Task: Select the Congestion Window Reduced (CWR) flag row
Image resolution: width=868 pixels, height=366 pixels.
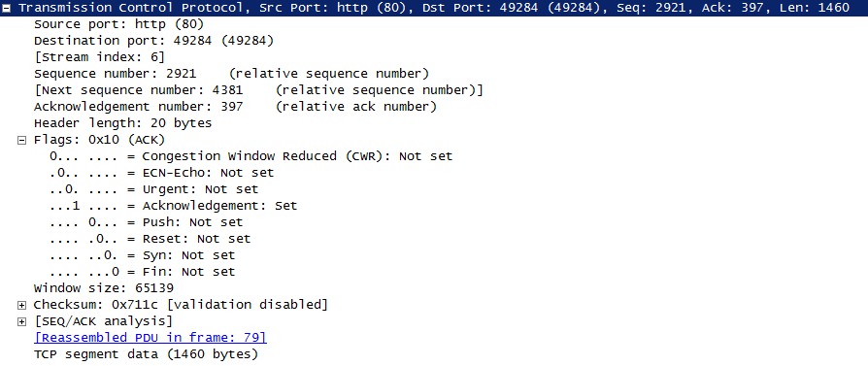Action: [x=250, y=156]
